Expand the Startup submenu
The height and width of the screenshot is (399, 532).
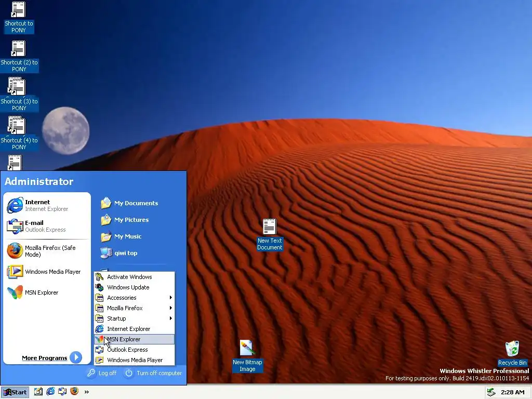coord(135,318)
